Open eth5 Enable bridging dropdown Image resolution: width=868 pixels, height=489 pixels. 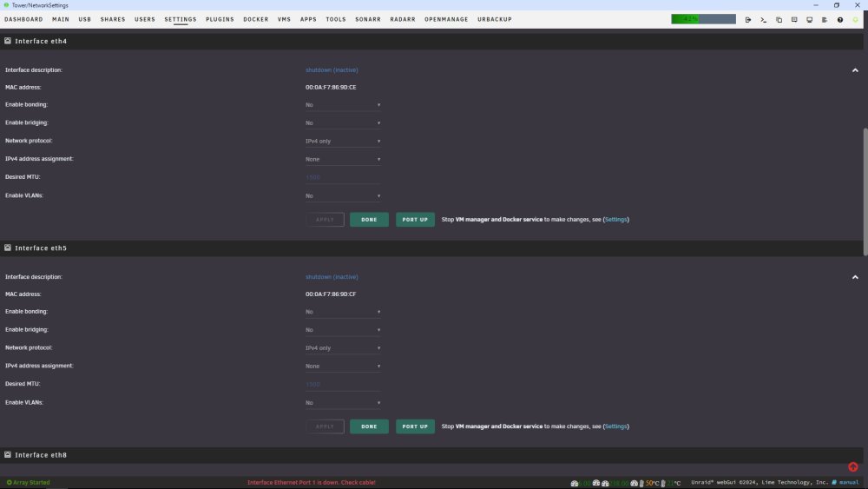click(x=343, y=330)
